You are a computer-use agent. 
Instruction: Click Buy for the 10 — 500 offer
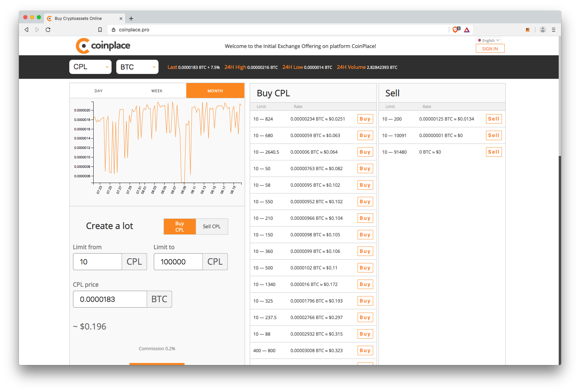click(365, 268)
